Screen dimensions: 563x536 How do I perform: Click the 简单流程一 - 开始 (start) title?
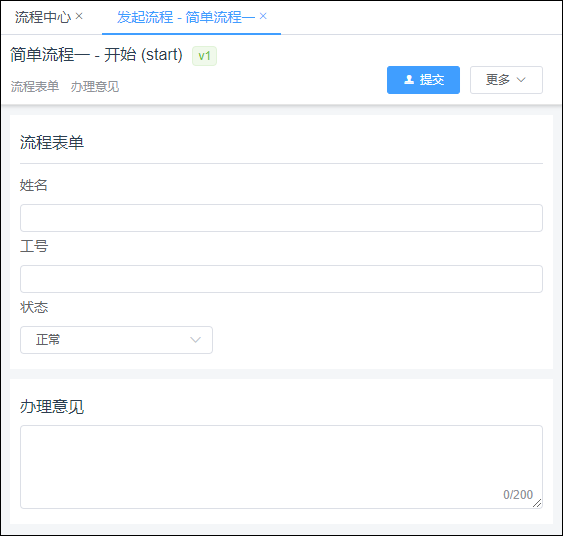pos(96,55)
